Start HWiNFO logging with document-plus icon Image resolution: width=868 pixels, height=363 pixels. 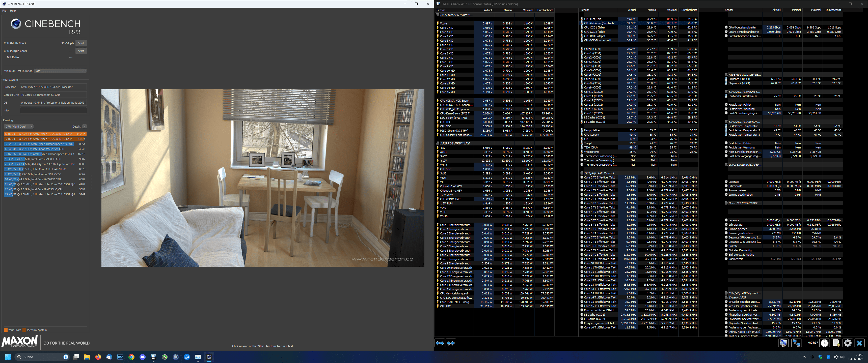[836, 343]
